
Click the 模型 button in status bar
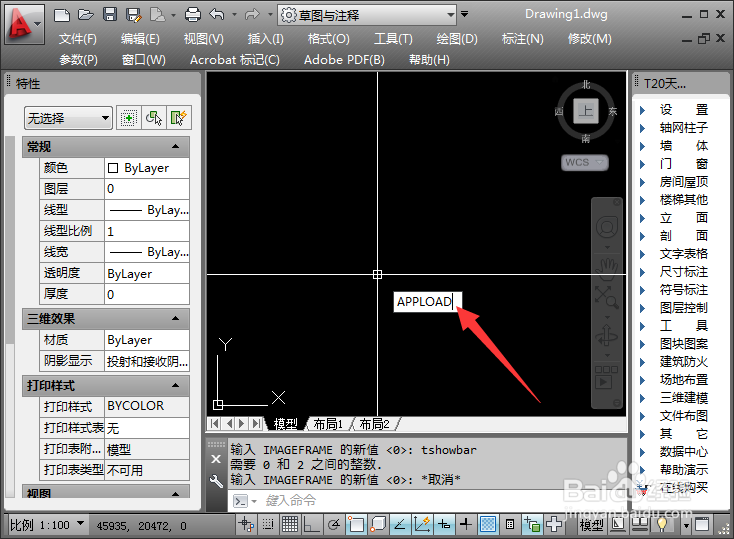(591, 525)
